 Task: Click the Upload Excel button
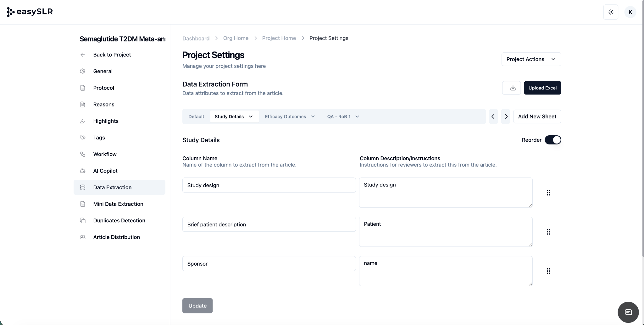(542, 88)
